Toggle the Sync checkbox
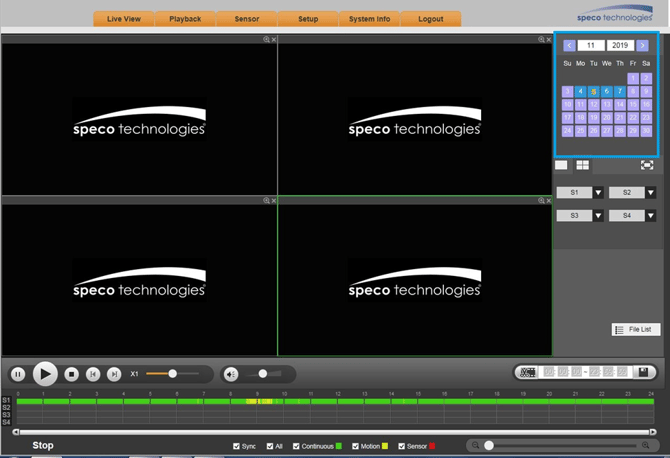670x458 pixels. point(236,446)
